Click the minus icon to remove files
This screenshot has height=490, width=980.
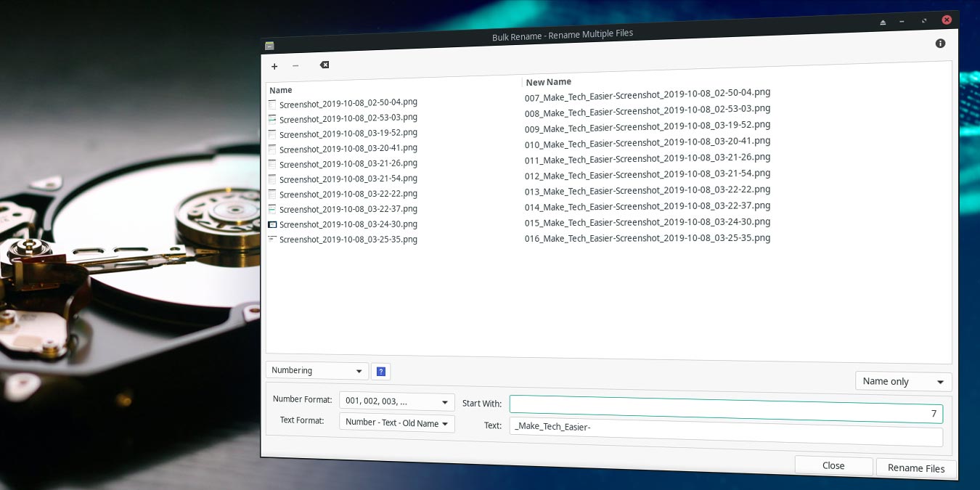coord(295,66)
